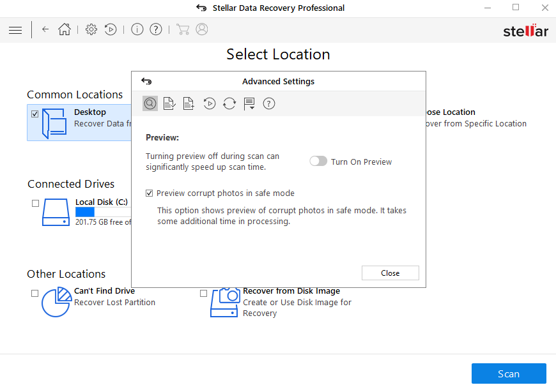
Task: Click the Local Disk (C:) usage bar
Action: tap(103, 212)
